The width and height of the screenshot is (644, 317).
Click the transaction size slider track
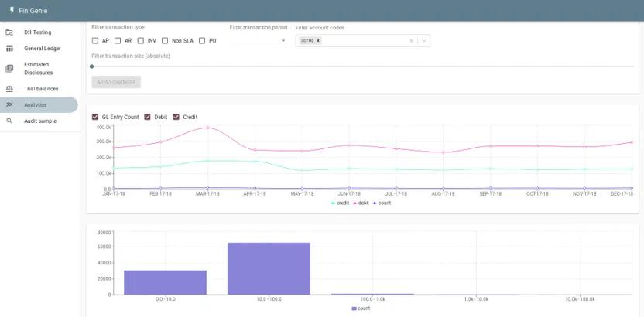[363, 66]
